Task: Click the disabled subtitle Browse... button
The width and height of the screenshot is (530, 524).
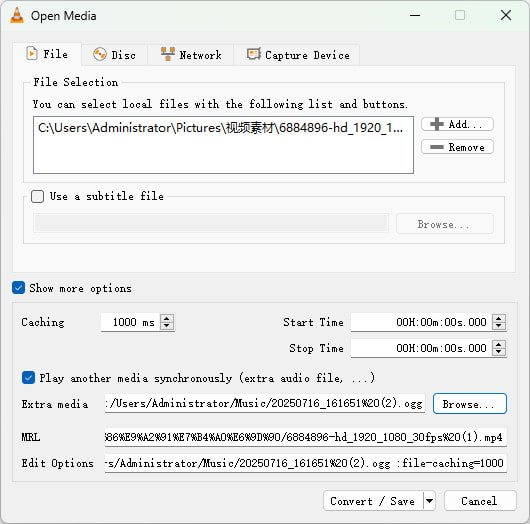Action: click(445, 224)
